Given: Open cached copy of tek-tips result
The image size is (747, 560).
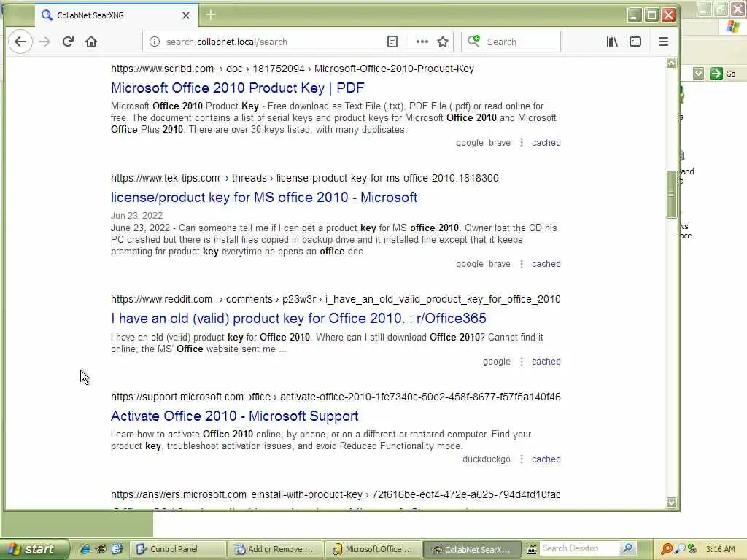Looking at the screenshot, I should click(x=546, y=264).
